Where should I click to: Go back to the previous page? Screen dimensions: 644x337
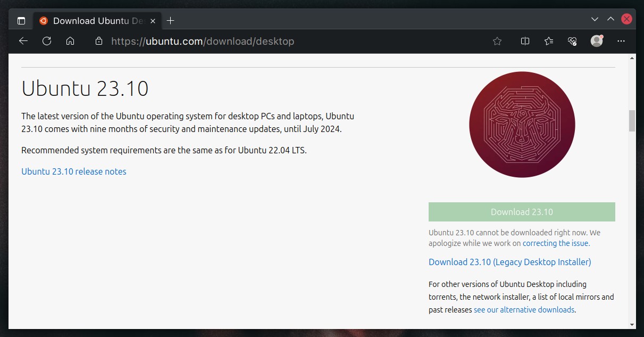[x=23, y=41]
